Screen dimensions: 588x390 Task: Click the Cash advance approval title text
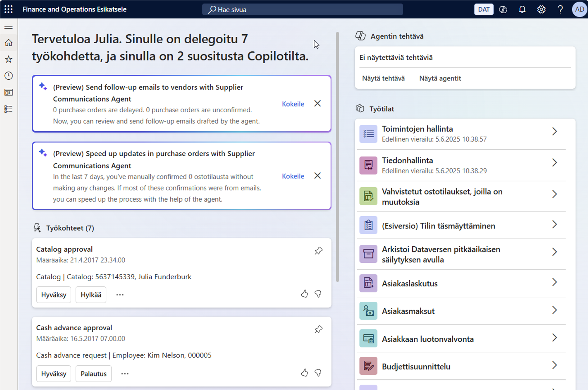pos(74,328)
